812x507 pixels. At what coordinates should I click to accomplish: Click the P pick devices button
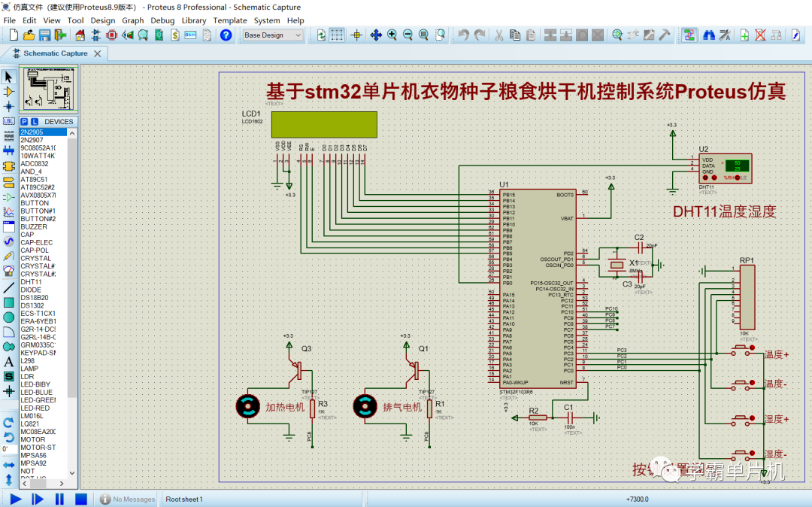pos(24,122)
